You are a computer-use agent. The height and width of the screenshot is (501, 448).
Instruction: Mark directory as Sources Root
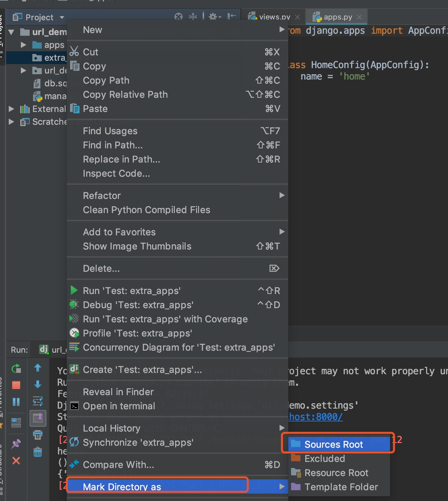pyautogui.click(x=339, y=444)
